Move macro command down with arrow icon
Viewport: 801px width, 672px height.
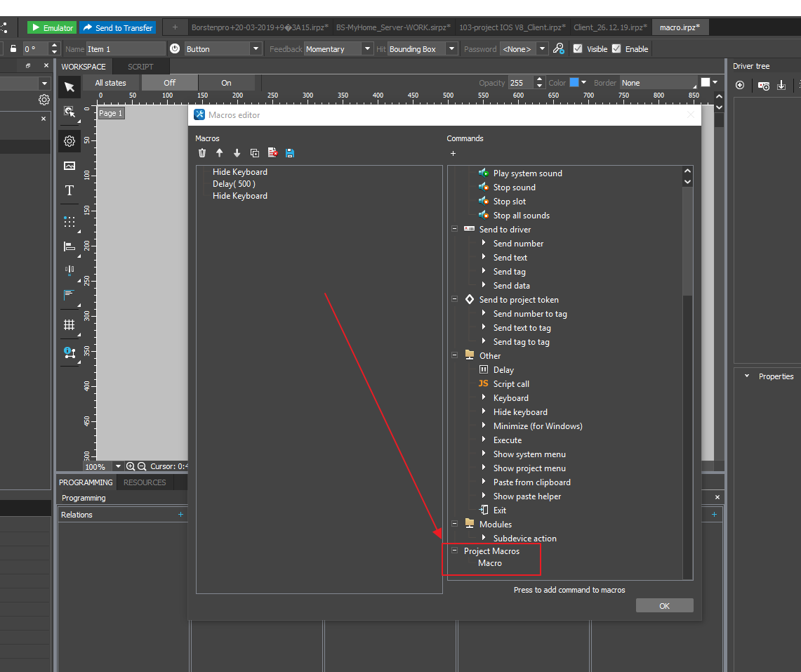(237, 153)
